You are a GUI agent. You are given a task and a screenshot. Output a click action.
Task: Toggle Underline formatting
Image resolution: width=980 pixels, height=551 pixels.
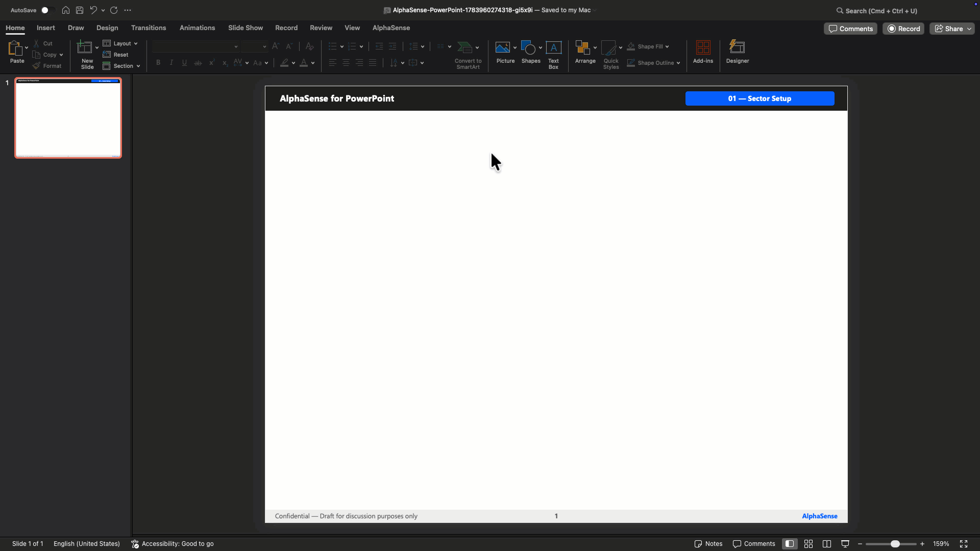coord(184,63)
